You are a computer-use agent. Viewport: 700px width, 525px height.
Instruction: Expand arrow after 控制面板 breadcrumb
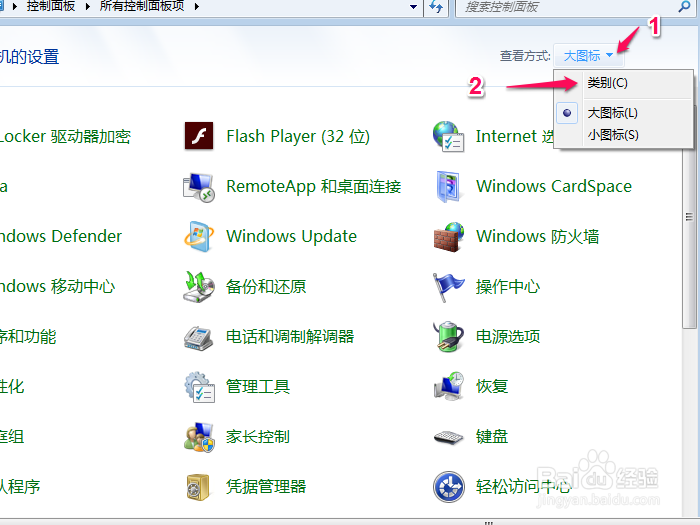click(87, 7)
